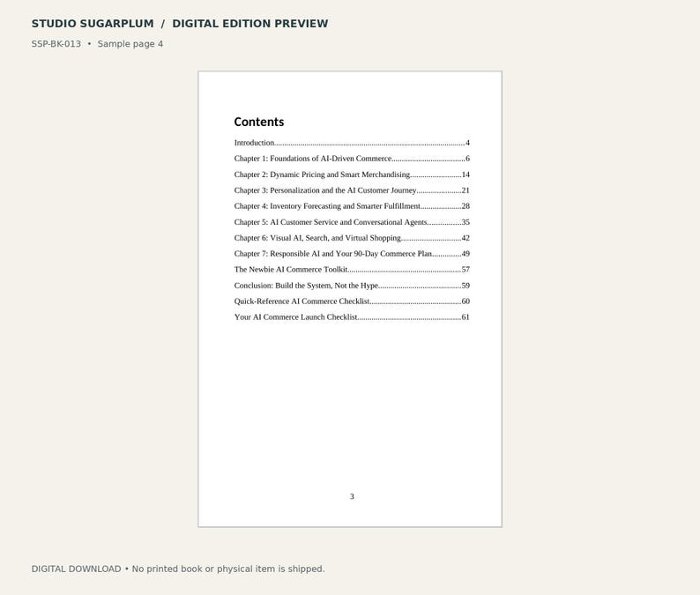Click the book page preview thumbnail
Viewport: 700px width, 595px height.
pos(350,299)
